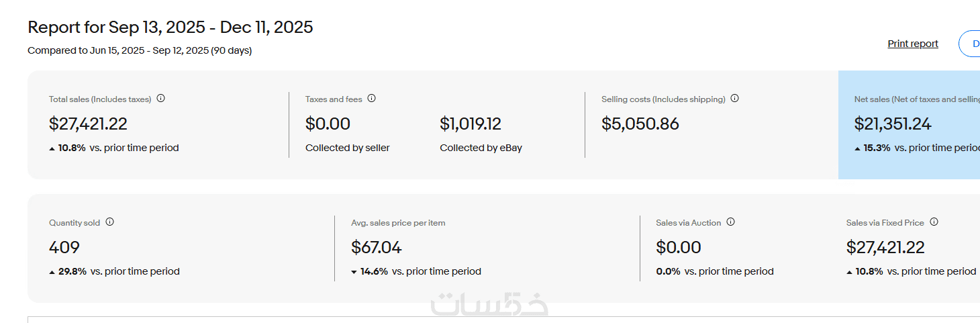Click info icon next to Total sales
Viewport: 980px width, 323px height.
click(x=160, y=99)
